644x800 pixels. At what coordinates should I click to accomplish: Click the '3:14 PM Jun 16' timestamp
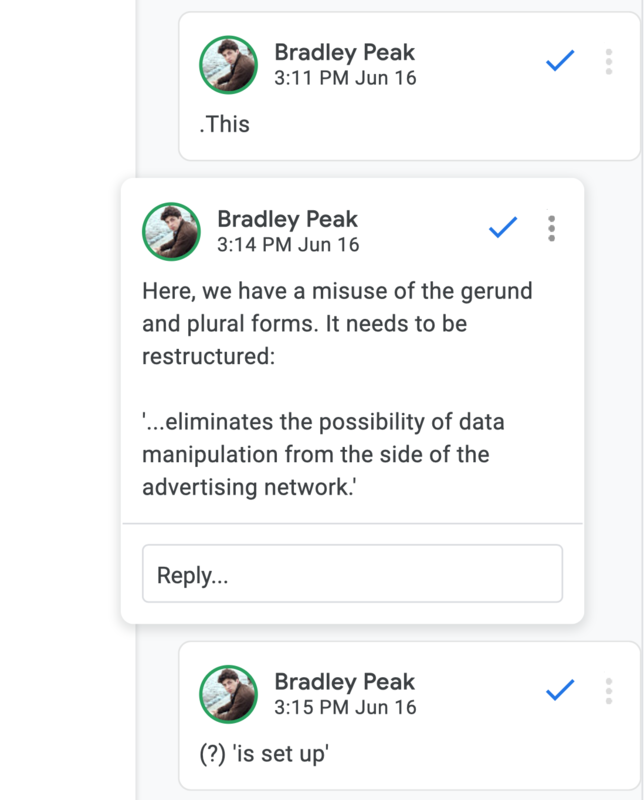pyautogui.click(x=288, y=244)
